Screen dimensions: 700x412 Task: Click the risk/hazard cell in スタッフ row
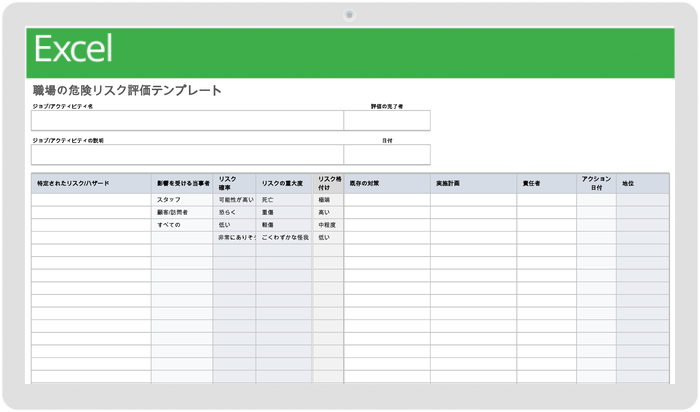[x=91, y=200]
